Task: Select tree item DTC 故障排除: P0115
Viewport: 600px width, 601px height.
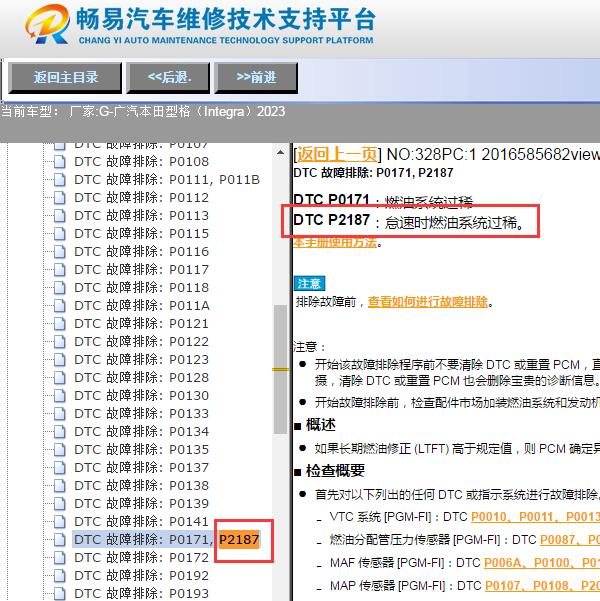Action: (x=141, y=234)
